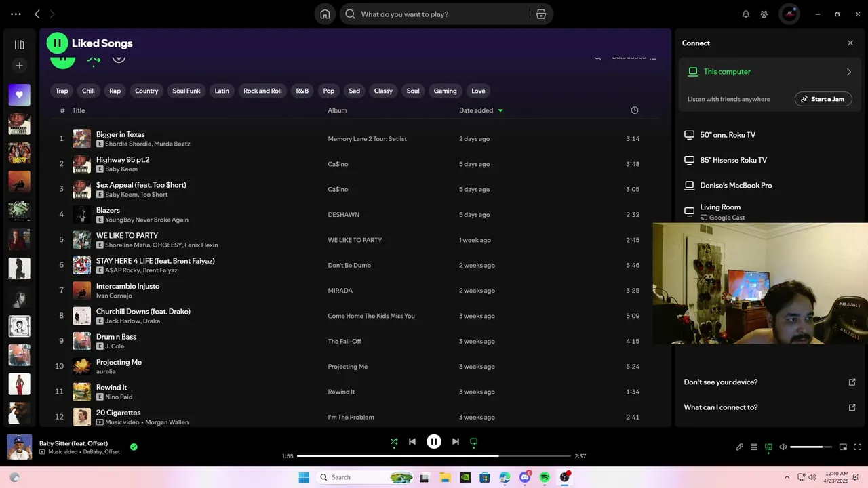Viewport: 868px width, 488px height.
Task: Open the Lyrics microphone icon
Action: (x=739, y=447)
